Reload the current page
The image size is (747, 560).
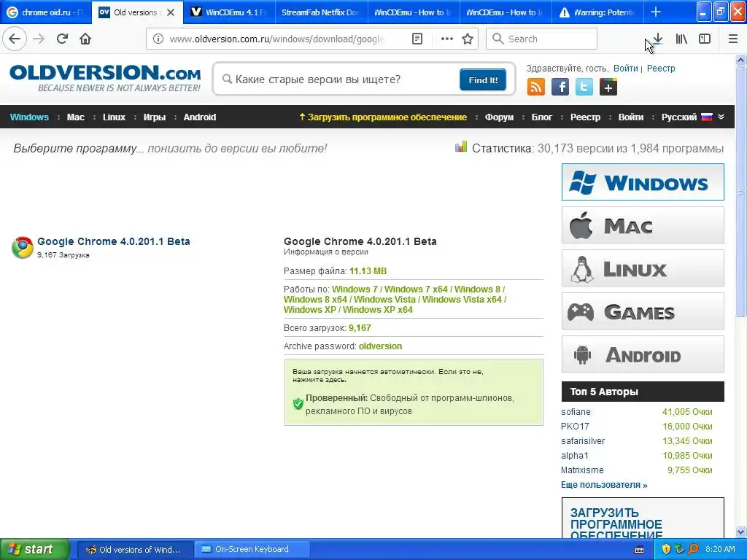(x=63, y=39)
